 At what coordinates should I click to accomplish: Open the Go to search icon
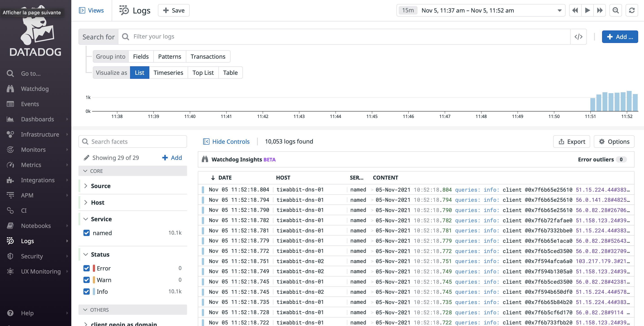(x=10, y=73)
